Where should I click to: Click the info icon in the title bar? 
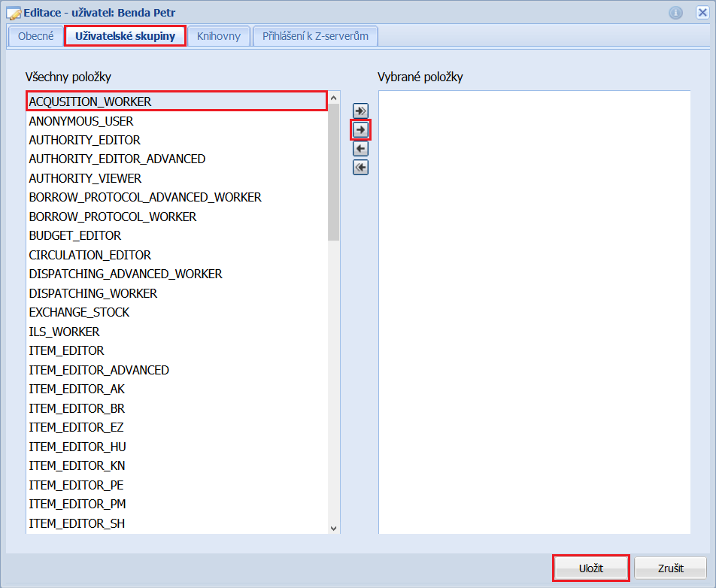tap(675, 13)
